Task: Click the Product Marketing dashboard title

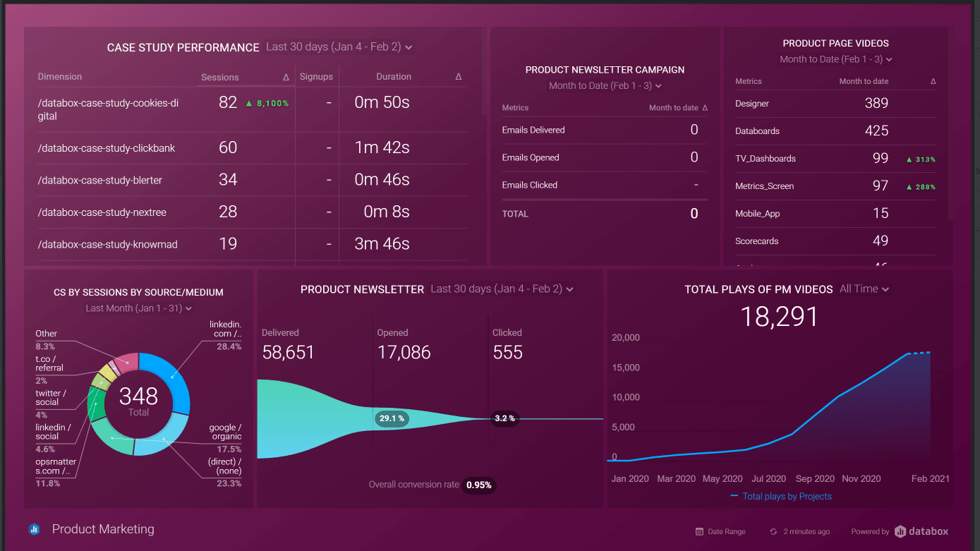Action: [x=103, y=529]
